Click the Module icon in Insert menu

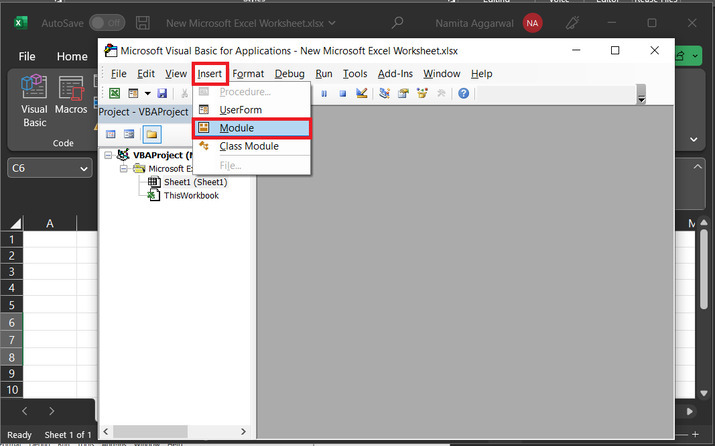tap(204, 128)
